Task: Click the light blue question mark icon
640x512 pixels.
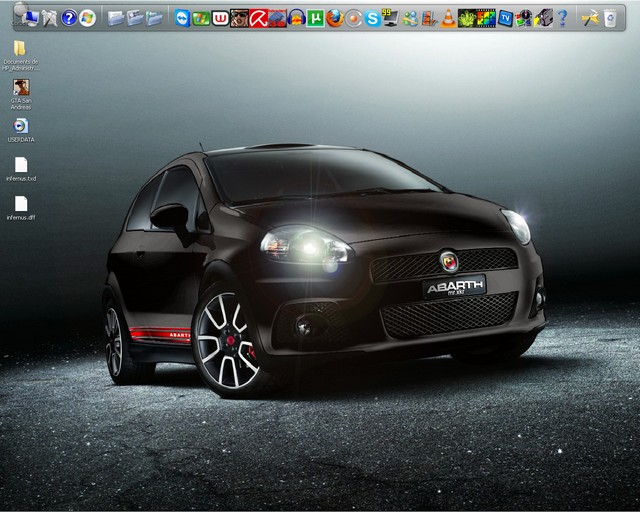Action: 562,18
